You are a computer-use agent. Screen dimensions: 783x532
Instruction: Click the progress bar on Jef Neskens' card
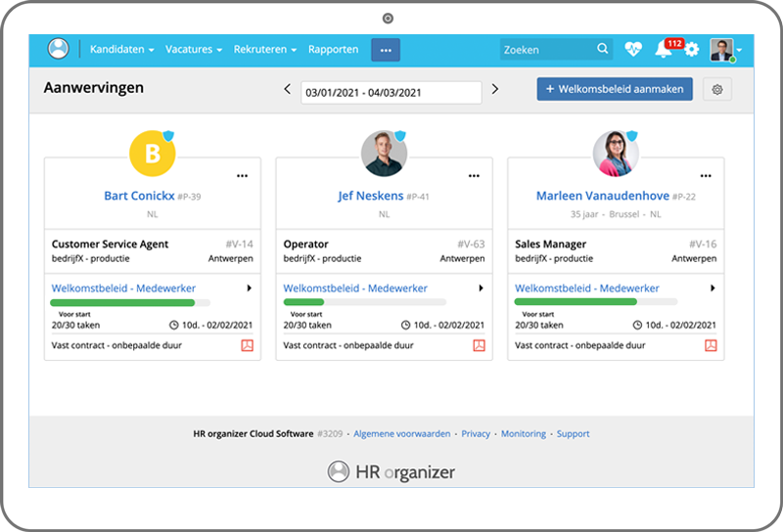(364, 302)
